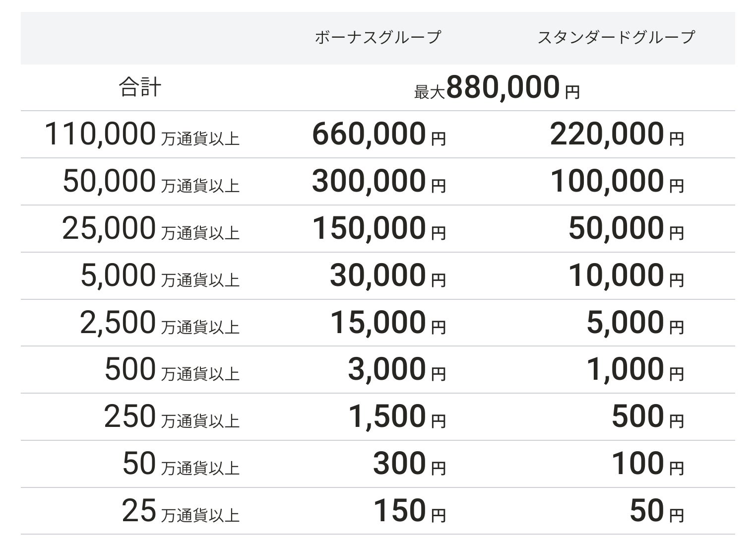This screenshot has width=756, height=552.
Task: Click the 150,000円 bonus cell
Action: tap(378, 228)
